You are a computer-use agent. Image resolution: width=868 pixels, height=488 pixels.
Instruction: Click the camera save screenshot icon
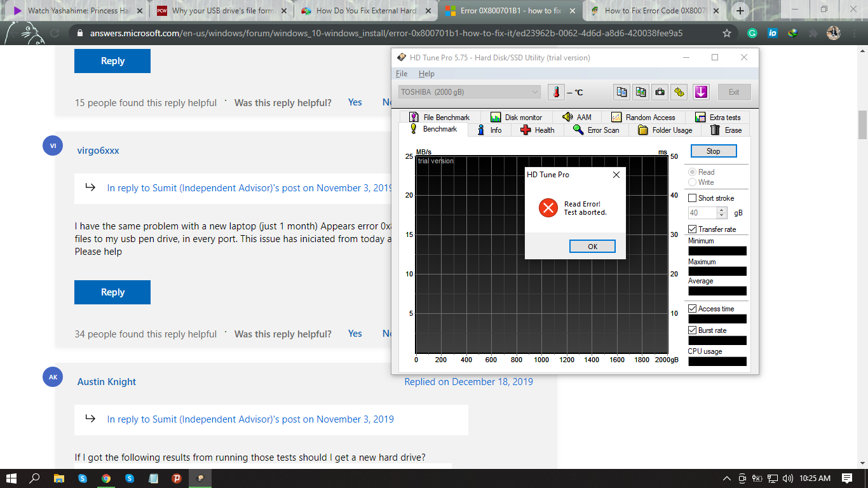click(x=660, y=92)
